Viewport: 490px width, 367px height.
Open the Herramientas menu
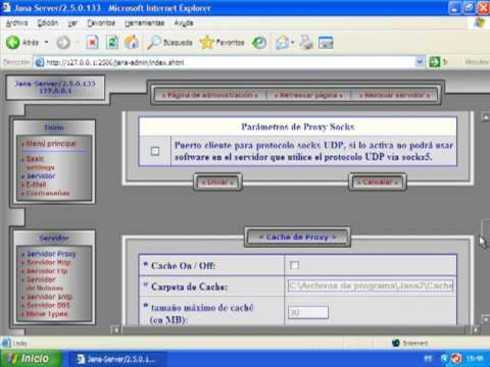145,23
